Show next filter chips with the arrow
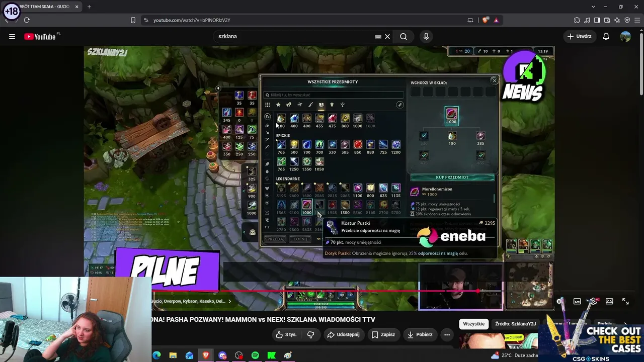This screenshot has height=362, width=644. tap(625, 324)
